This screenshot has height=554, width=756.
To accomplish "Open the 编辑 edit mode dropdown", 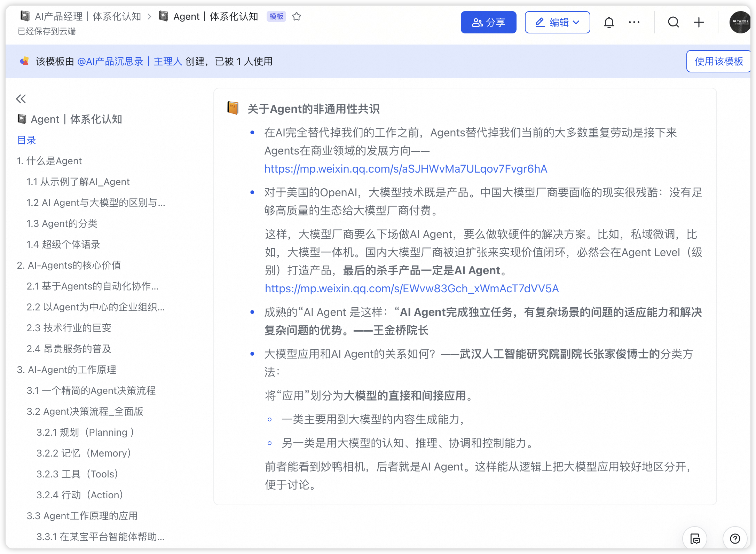I will coord(557,23).
